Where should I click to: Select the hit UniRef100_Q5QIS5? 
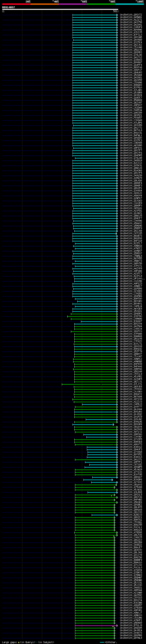pos(131,50)
